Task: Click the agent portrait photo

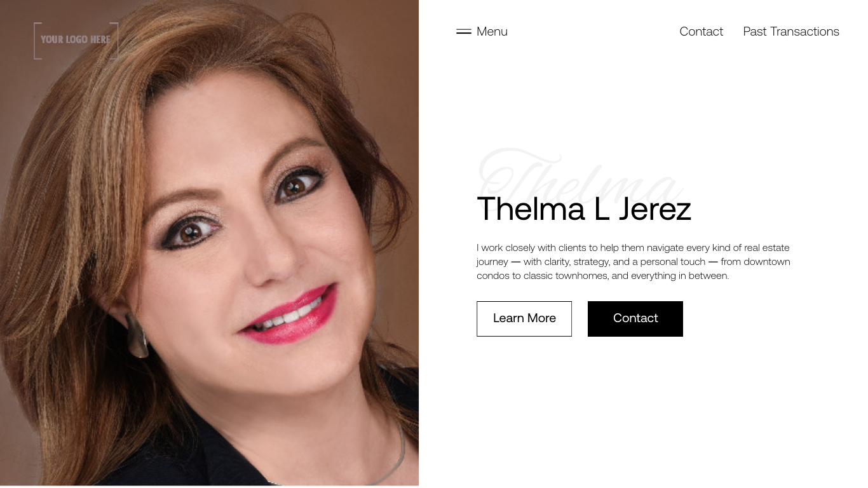Action: click(209, 243)
